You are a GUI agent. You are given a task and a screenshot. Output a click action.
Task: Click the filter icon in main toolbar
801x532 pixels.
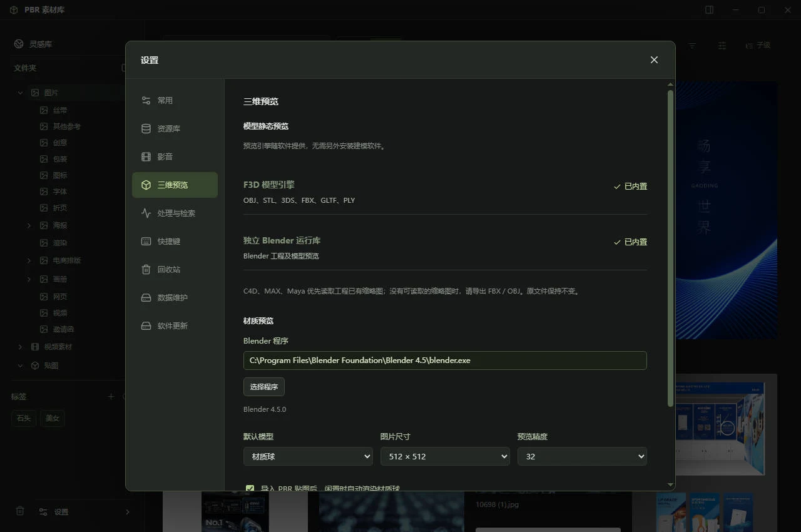(x=692, y=45)
